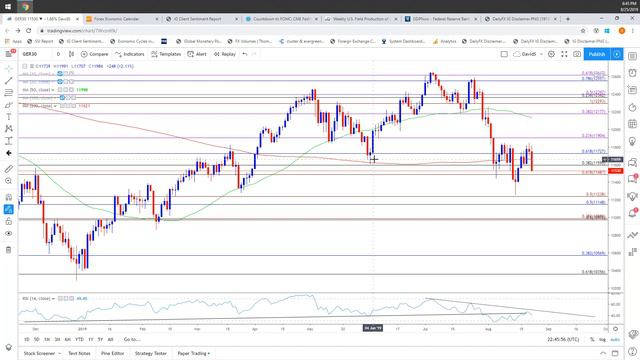Open the notifications bell in the right sidebar

(632, 213)
